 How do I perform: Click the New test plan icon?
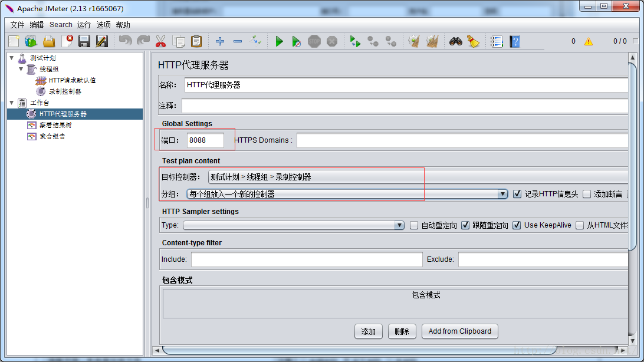[14, 41]
